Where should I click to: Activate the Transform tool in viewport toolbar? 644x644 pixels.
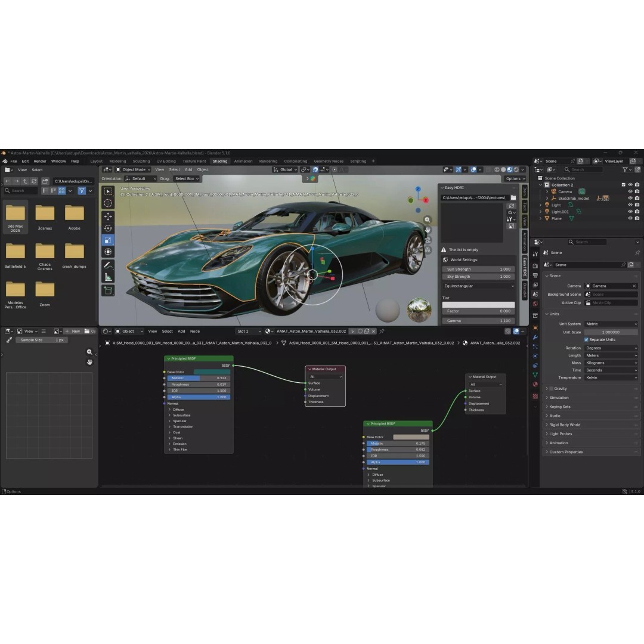[x=108, y=252]
